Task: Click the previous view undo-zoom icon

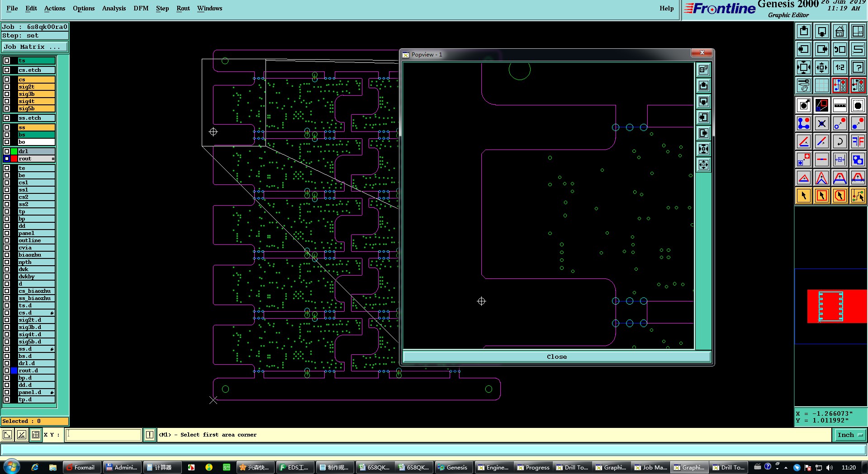Action: click(x=840, y=49)
